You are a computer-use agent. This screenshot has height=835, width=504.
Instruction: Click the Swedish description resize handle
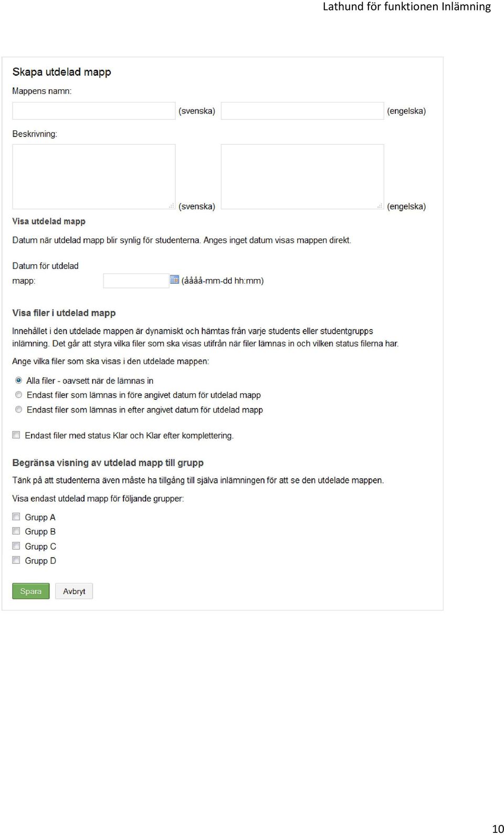tap(172, 206)
